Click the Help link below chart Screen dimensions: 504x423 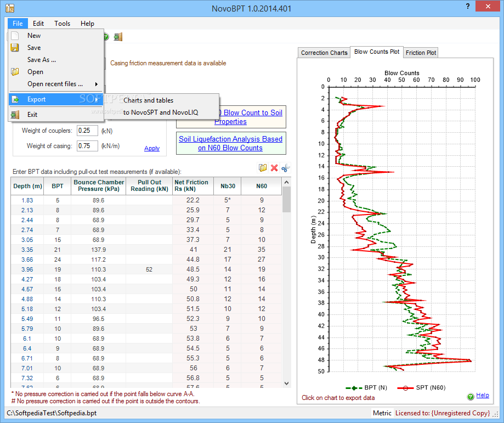[483, 396]
